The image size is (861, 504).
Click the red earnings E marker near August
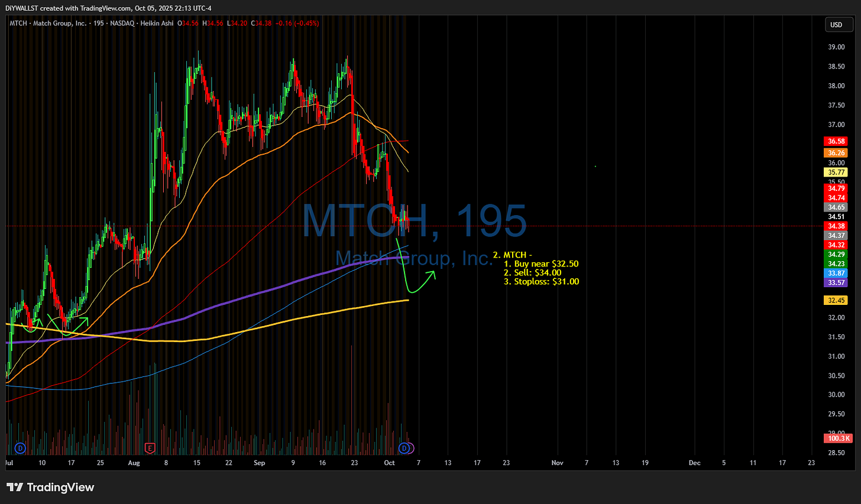pos(150,449)
